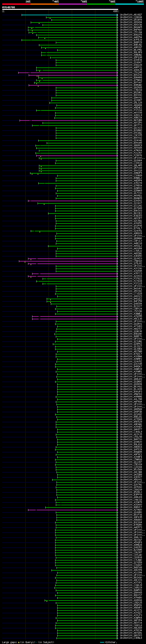This screenshot has height=644, width=146.
Task: Click the purple ~60% identity legend segment
Action: [x=73, y=4]
